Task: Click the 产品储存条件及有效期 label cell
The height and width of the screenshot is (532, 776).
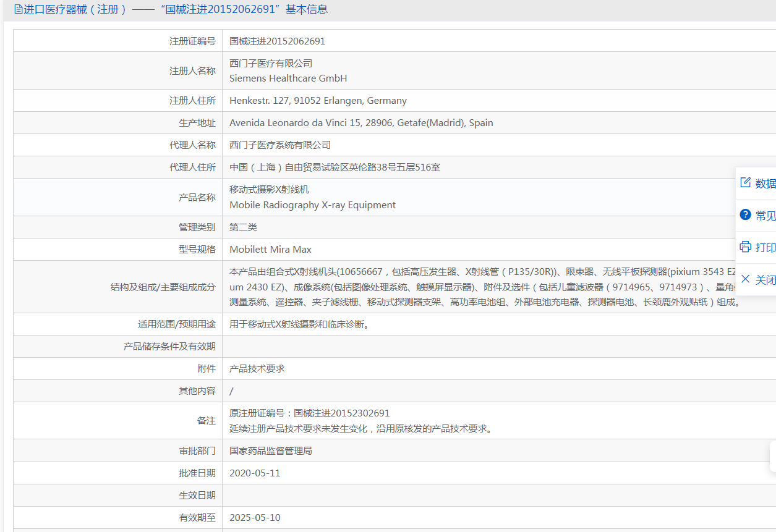Action: tap(118, 347)
